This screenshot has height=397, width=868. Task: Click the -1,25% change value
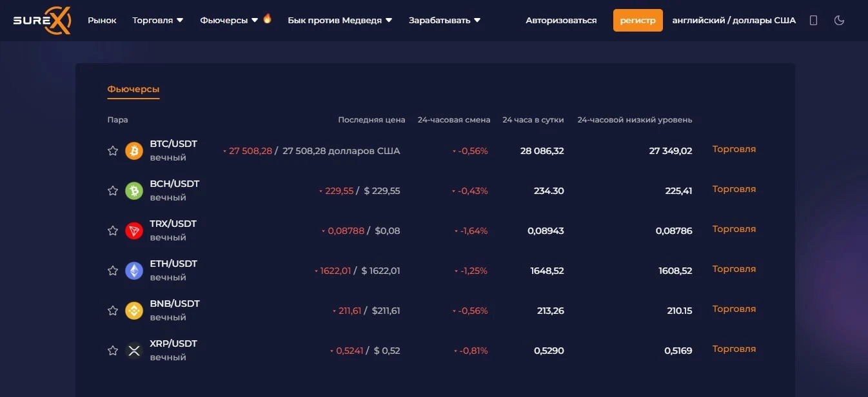pyautogui.click(x=474, y=271)
